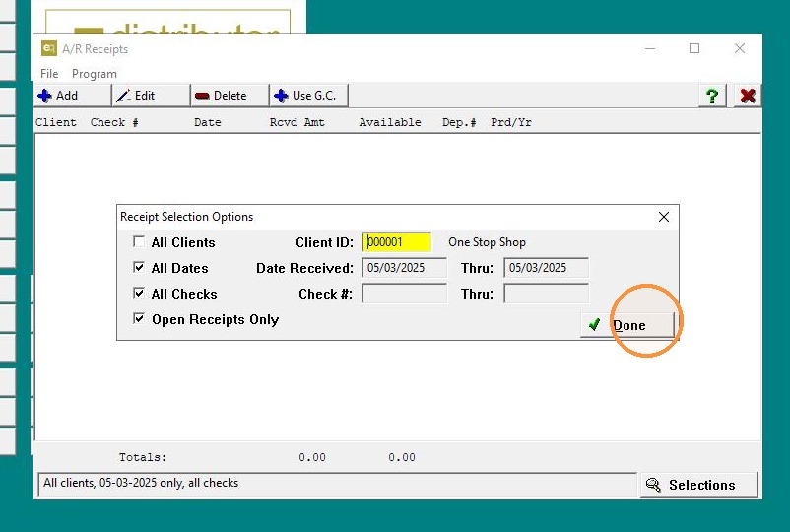
Task: Click the Dep.# column header
Action: (x=459, y=122)
